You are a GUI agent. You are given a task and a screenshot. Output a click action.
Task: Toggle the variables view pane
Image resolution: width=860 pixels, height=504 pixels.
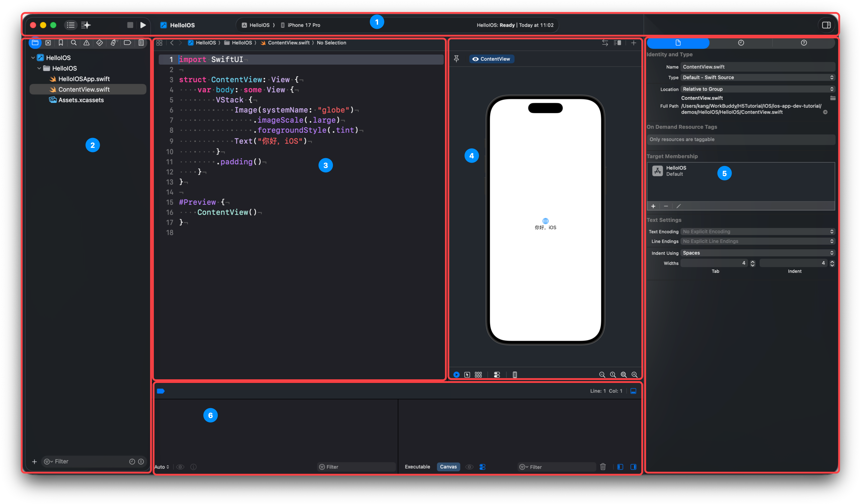620,467
